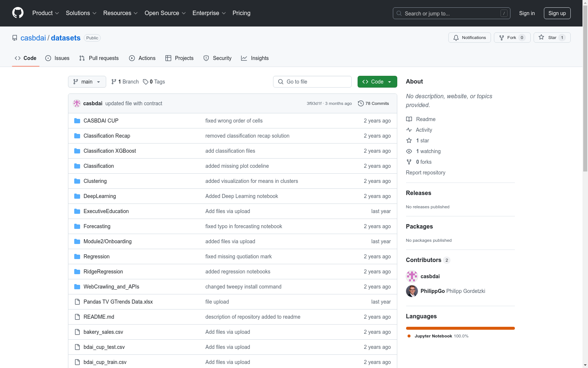Click the WebCrawling_and_APIs folder icon

(77, 287)
